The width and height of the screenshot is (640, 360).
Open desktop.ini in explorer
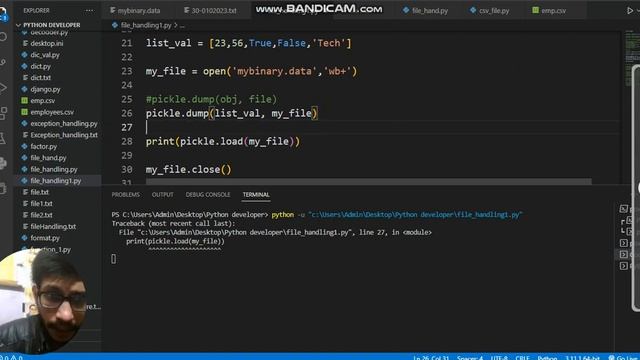[47, 43]
